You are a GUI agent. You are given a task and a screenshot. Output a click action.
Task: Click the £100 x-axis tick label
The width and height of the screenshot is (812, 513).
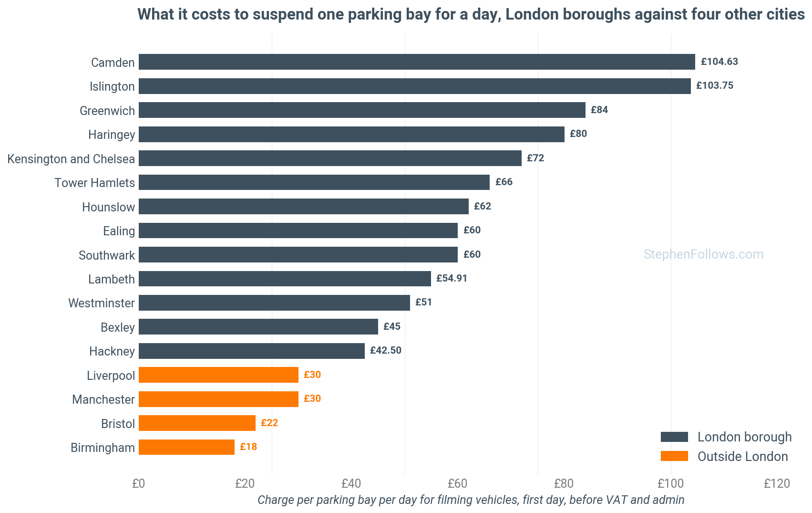[x=670, y=483]
